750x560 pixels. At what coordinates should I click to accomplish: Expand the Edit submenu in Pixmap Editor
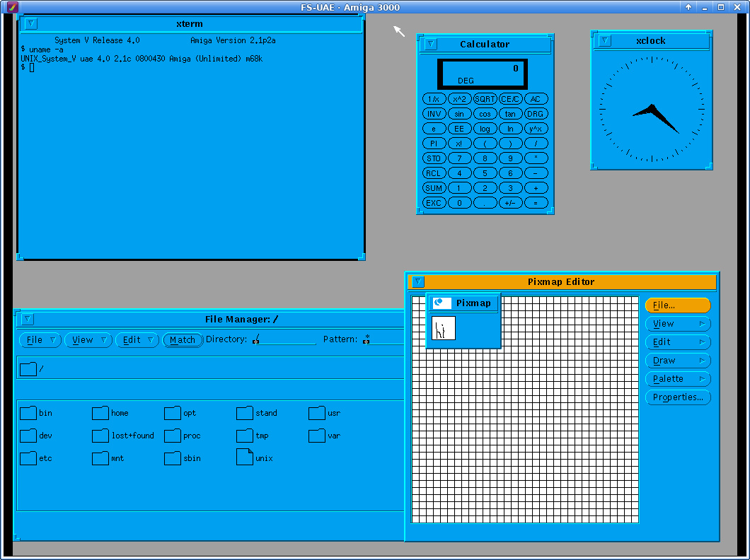(x=678, y=342)
